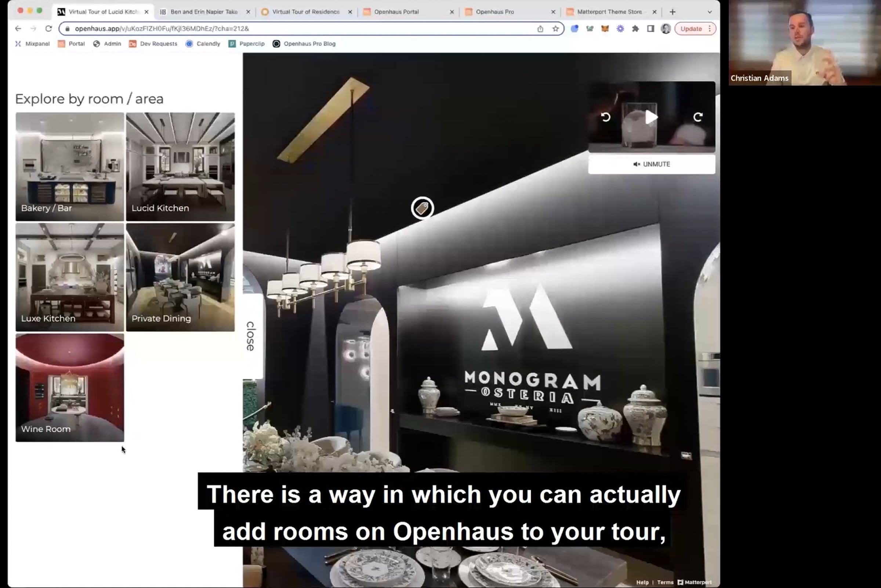This screenshot has width=881, height=588.
Task: Switch to the Openhaus Portal tab
Action: pyautogui.click(x=396, y=12)
